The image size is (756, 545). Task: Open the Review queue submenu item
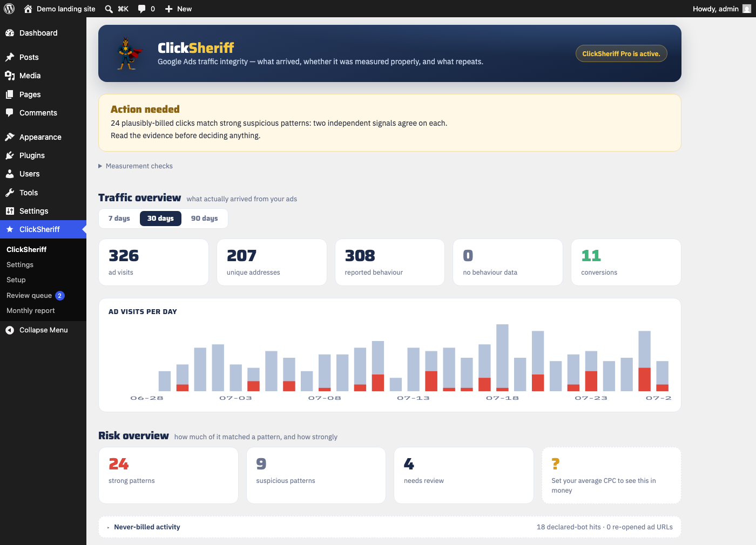click(x=29, y=295)
